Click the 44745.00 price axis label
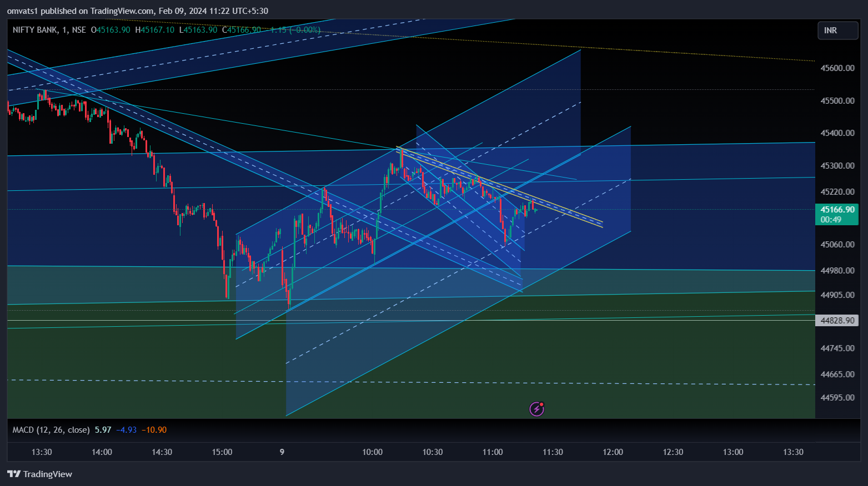The height and width of the screenshot is (486, 868). pyautogui.click(x=837, y=348)
